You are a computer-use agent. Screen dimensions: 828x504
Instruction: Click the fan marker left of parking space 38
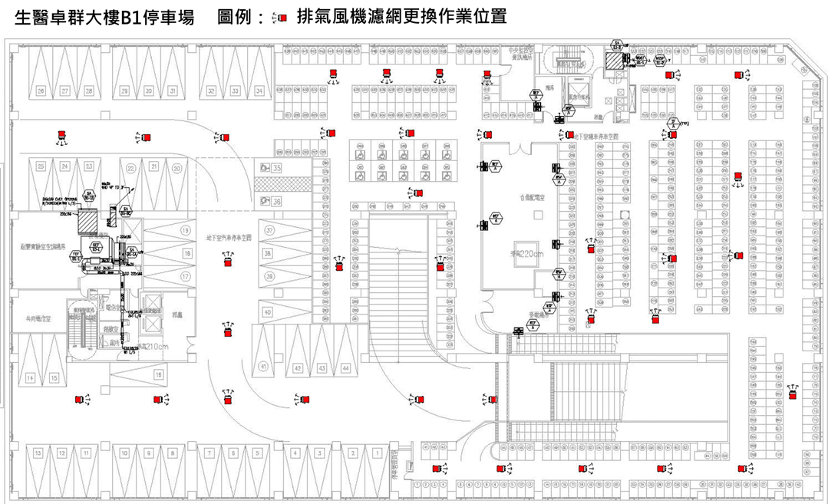point(228,262)
